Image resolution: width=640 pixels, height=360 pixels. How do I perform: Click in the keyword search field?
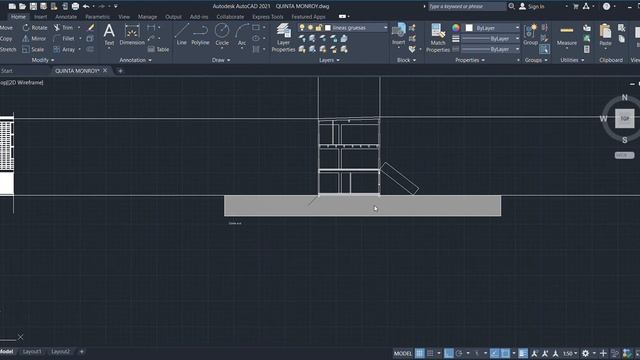click(x=467, y=6)
